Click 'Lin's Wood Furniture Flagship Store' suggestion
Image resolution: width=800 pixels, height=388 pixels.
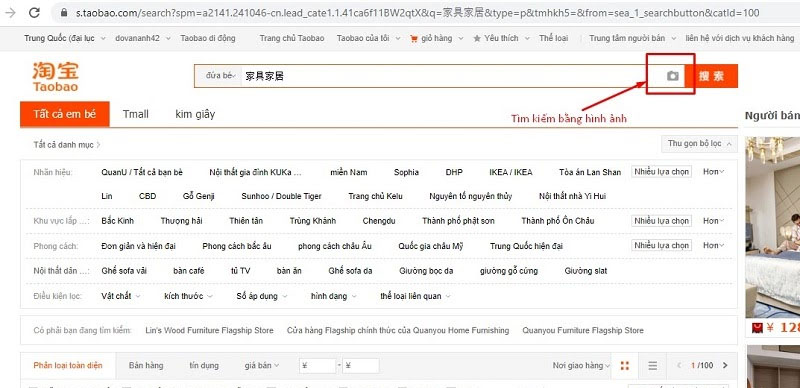pos(209,330)
